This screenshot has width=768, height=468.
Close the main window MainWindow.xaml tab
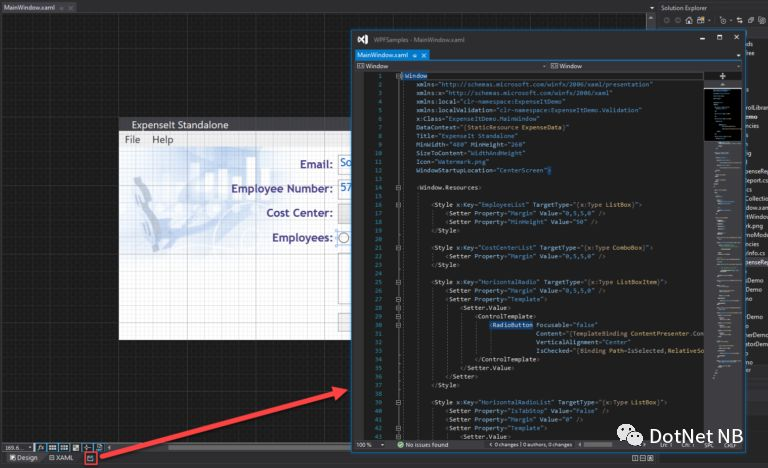[70, 7]
